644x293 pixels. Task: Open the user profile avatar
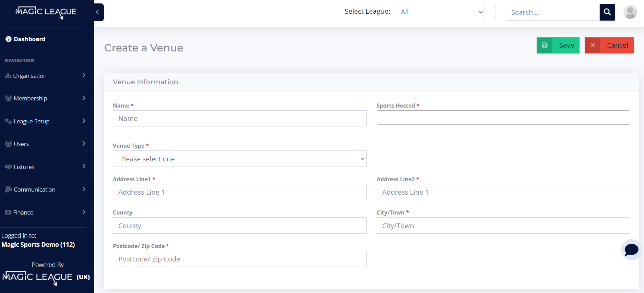tap(630, 12)
